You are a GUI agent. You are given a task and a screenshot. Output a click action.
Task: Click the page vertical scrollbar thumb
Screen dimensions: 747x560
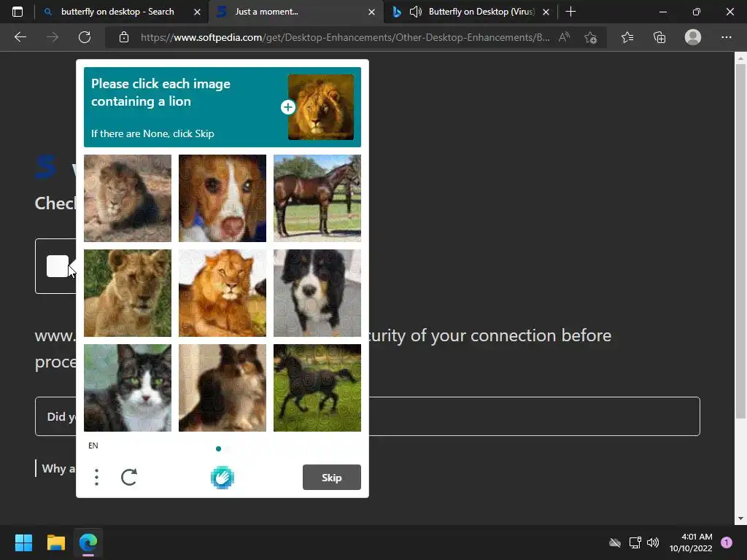[x=740, y=241]
